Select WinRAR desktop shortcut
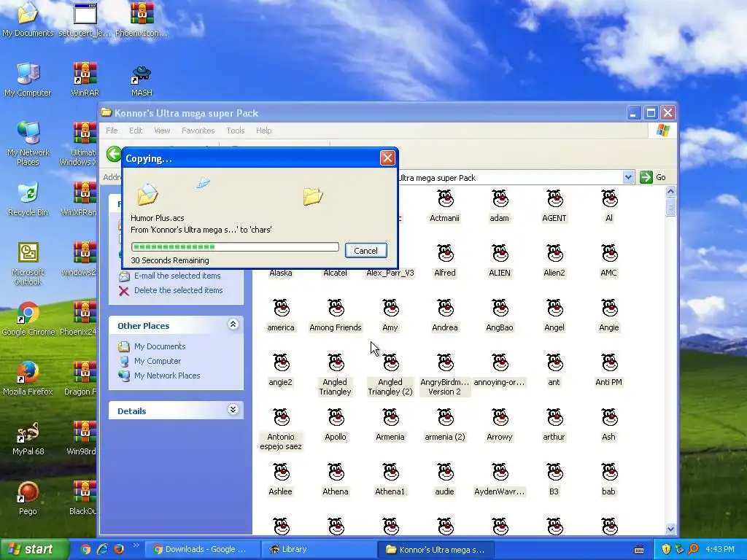 click(x=85, y=79)
